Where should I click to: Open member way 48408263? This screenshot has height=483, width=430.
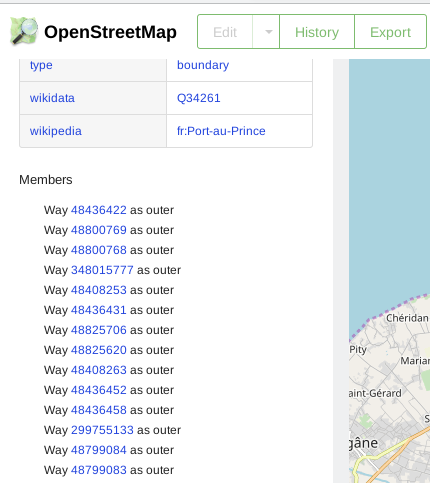tap(99, 370)
